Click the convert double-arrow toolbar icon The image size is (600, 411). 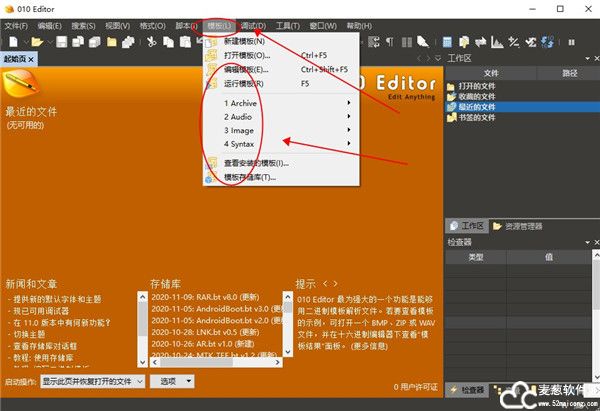click(480, 42)
